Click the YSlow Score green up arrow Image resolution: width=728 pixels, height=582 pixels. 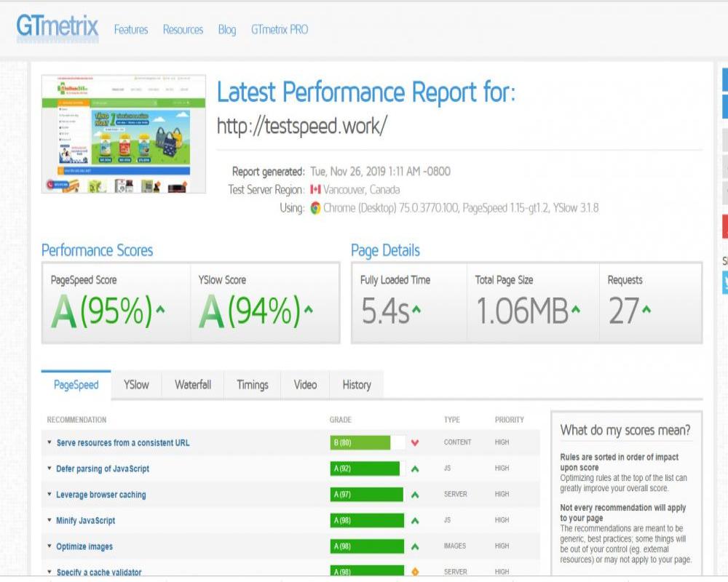click(308, 311)
